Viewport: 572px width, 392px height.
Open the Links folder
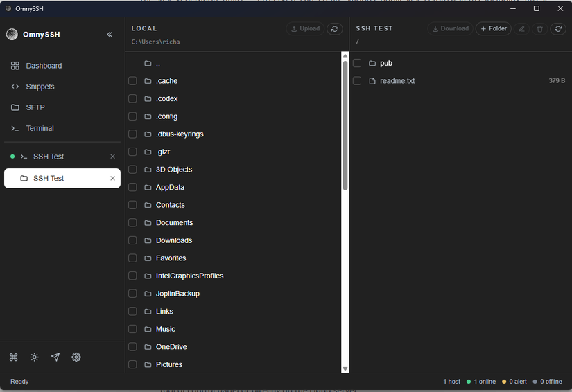(164, 311)
